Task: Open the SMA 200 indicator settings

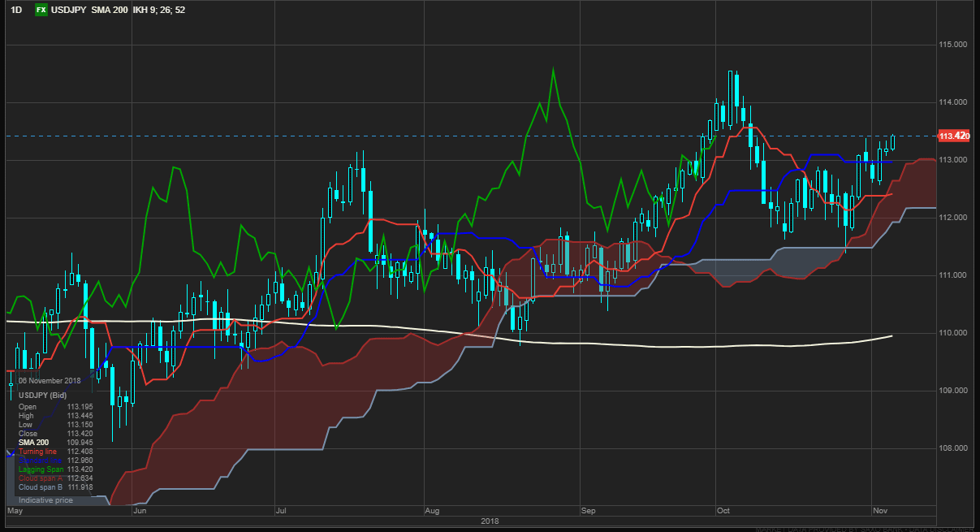Action: (x=110, y=10)
